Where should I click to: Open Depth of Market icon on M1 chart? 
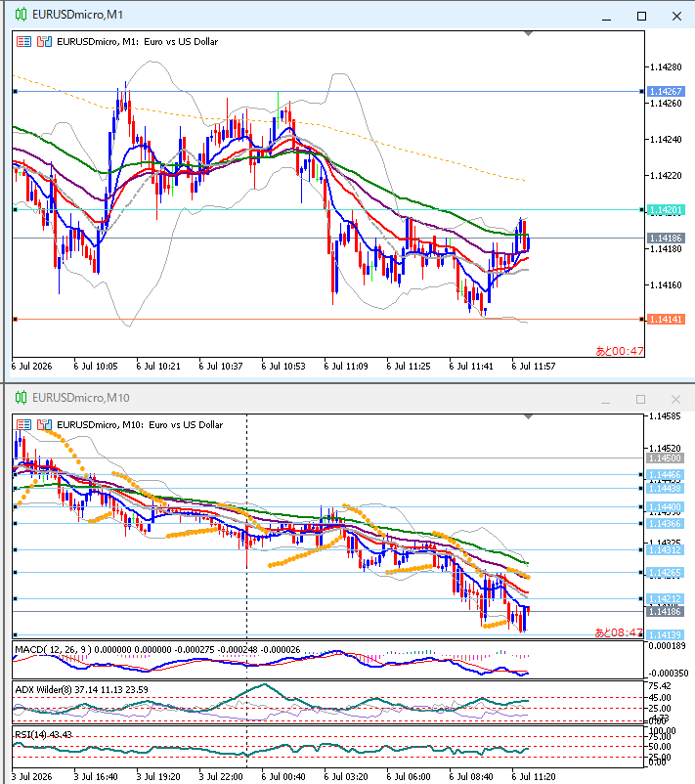click(x=45, y=41)
